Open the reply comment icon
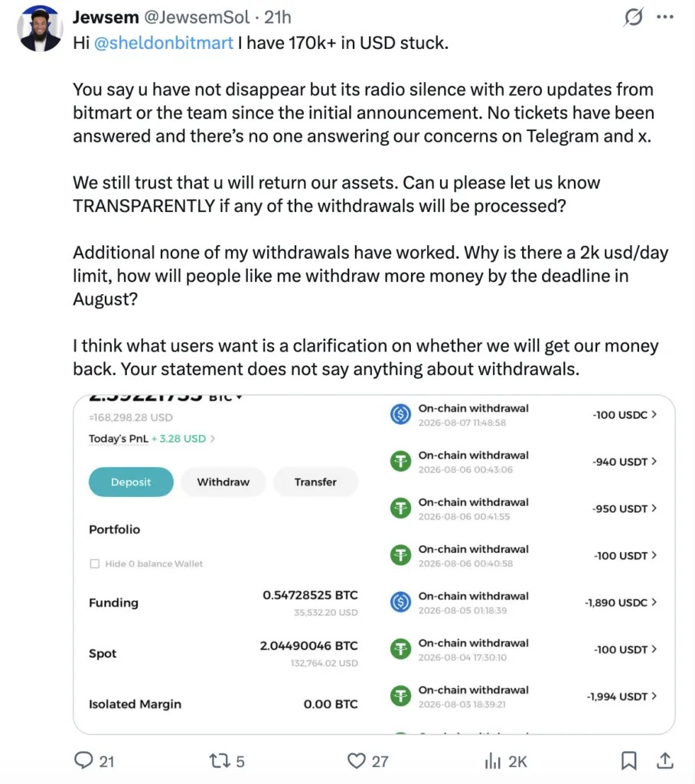 point(83,760)
